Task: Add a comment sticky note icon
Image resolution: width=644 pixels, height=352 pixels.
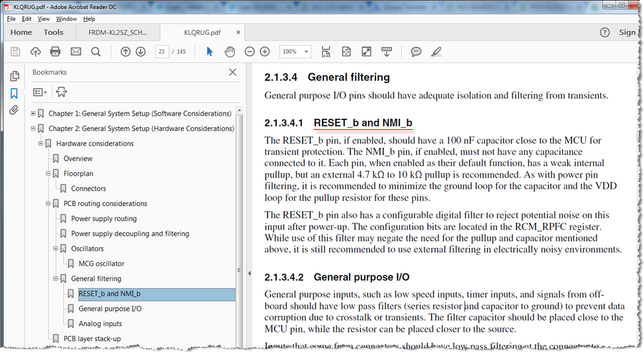Action: tap(416, 52)
